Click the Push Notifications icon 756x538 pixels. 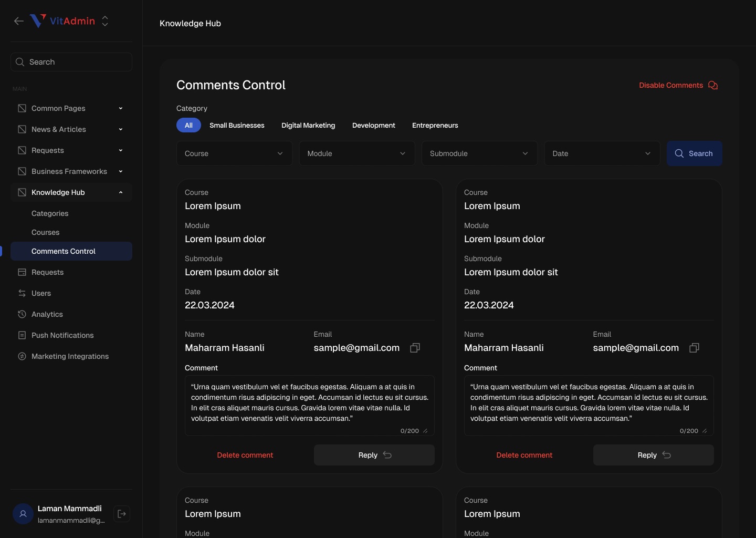point(22,335)
